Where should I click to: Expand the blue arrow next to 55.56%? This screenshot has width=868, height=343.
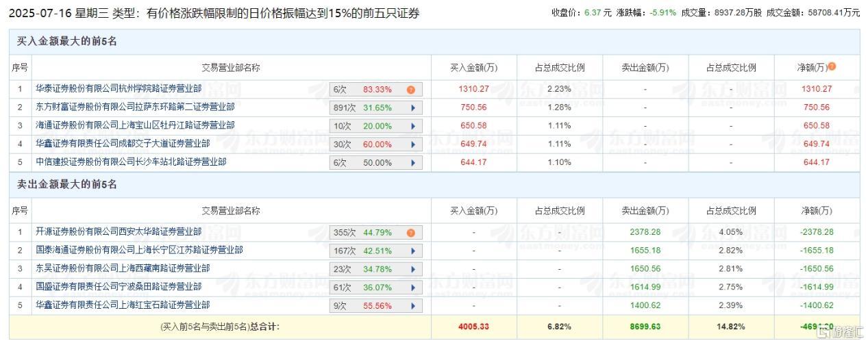(x=413, y=306)
